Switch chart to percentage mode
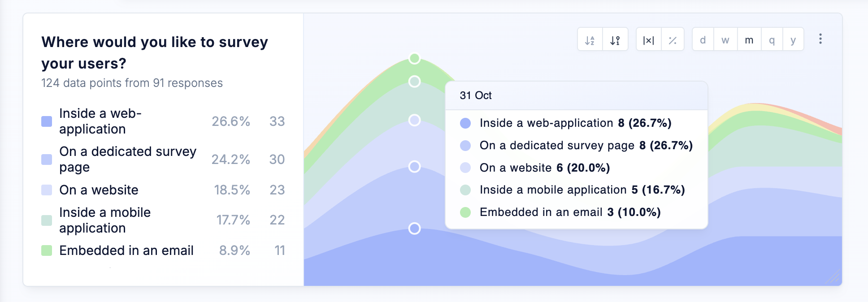868x302 pixels. [673, 40]
